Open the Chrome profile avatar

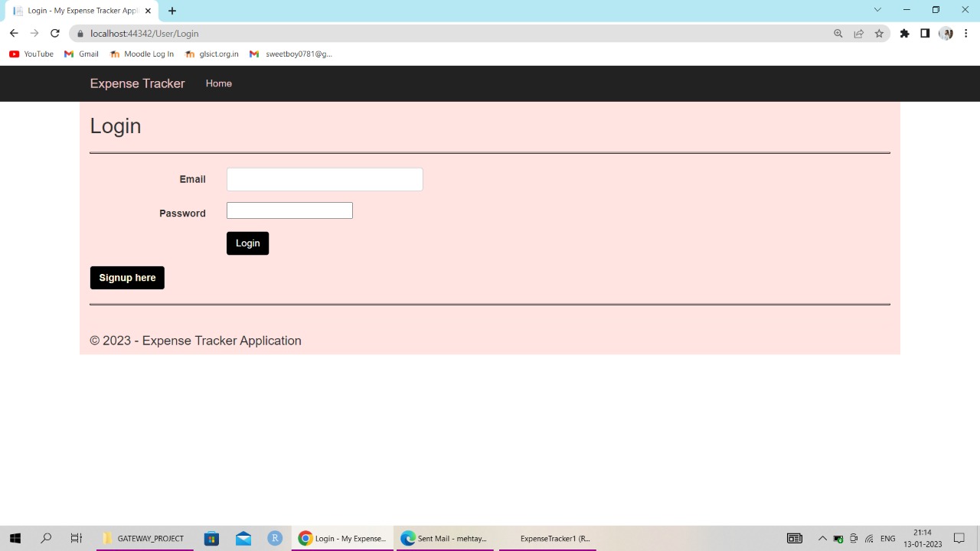pyautogui.click(x=946, y=33)
